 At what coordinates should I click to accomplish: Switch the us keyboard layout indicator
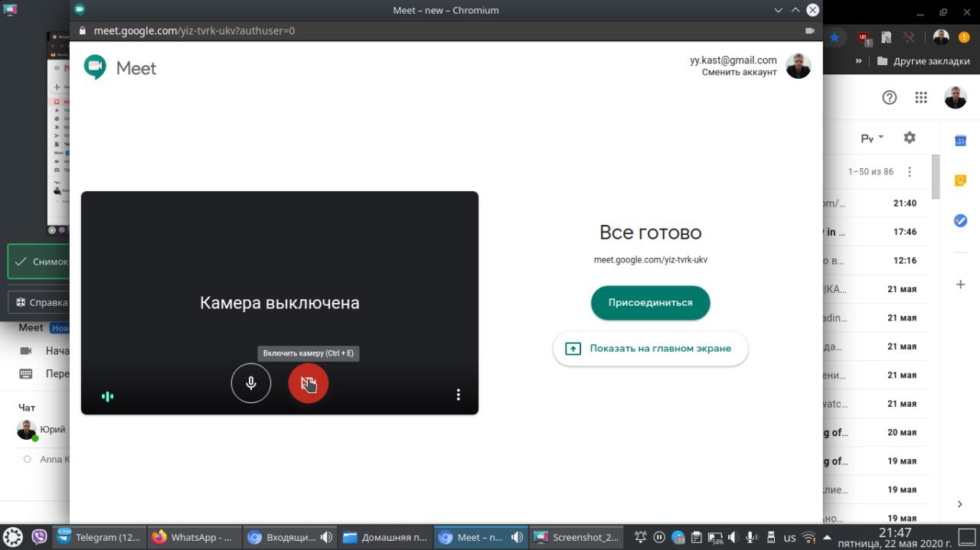tap(790, 538)
